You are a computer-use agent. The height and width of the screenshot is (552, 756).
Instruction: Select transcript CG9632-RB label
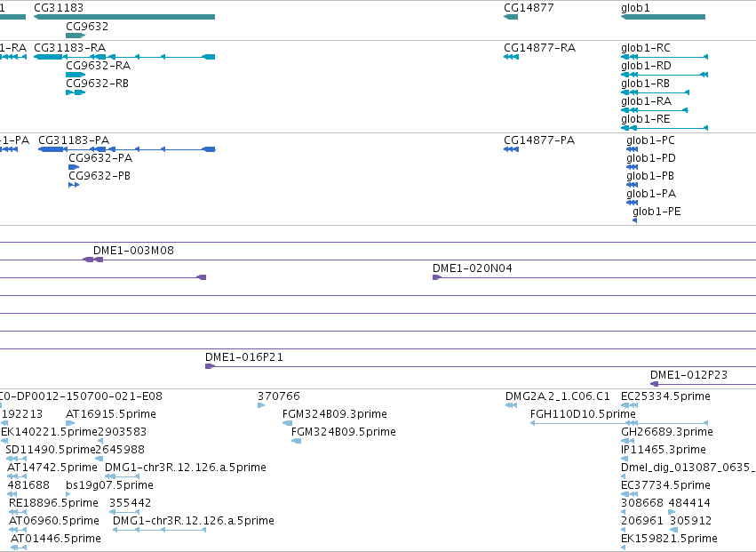coord(98,84)
